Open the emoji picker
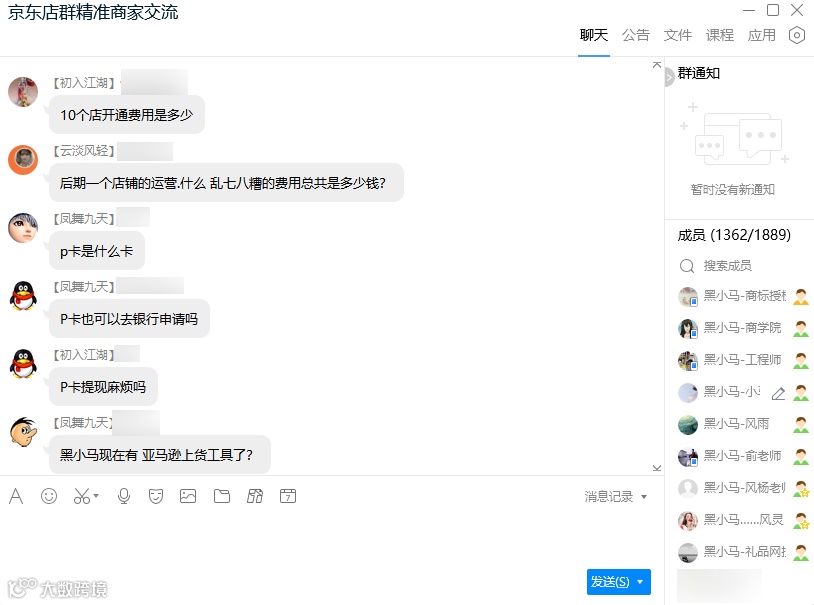This screenshot has width=814, height=605. pos(49,496)
